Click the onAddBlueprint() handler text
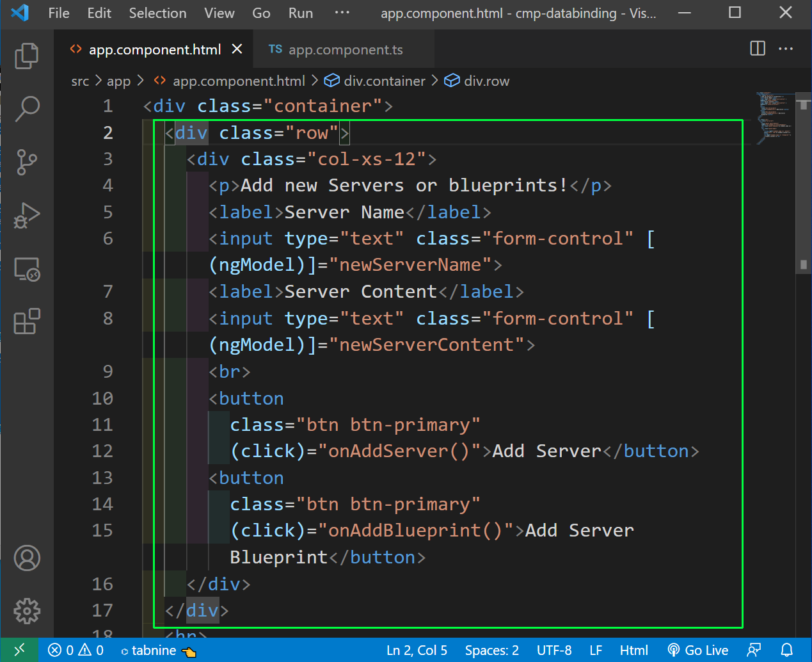This screenshot has width=812, height=662. pos(415,530)
